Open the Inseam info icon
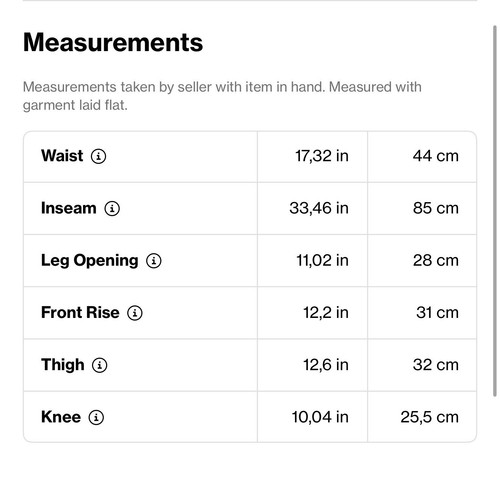The image size is (500, 489). [x=112, y=208]
